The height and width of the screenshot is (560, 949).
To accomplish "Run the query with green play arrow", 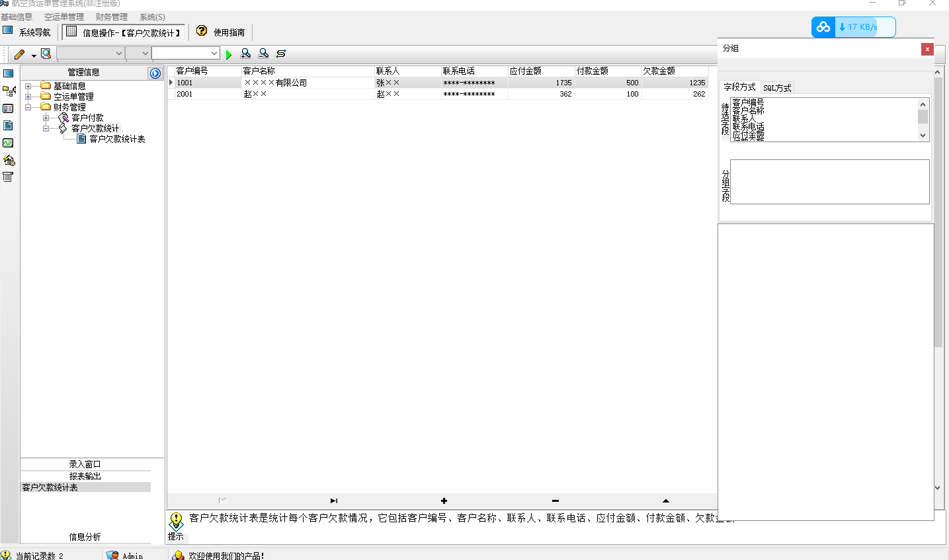I will [229, 54].
